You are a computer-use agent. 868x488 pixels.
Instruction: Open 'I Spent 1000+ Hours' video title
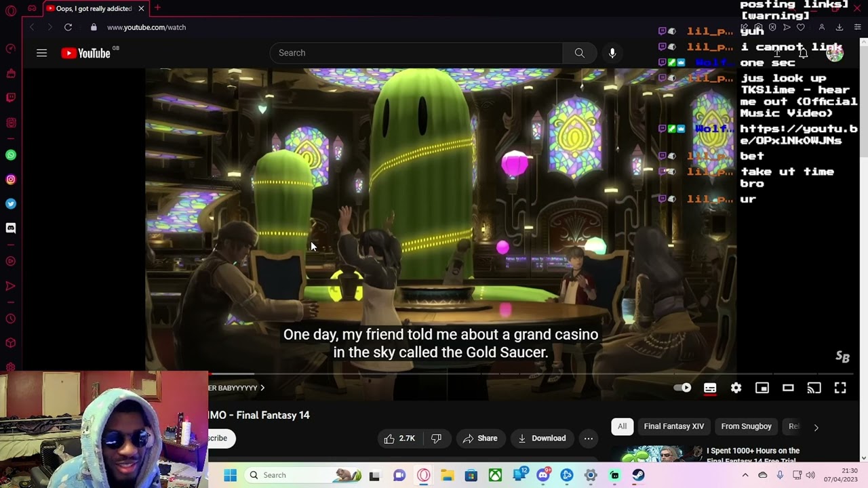coord(753,455)
